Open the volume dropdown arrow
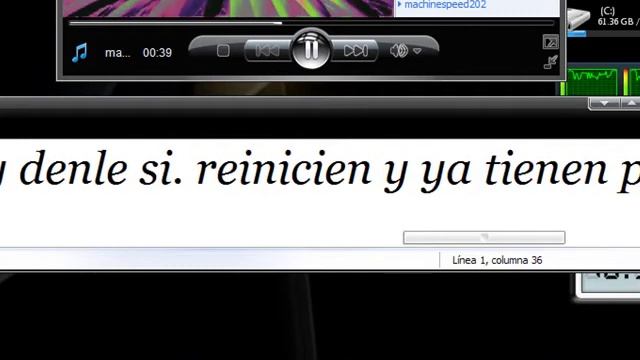 [417, 51]
